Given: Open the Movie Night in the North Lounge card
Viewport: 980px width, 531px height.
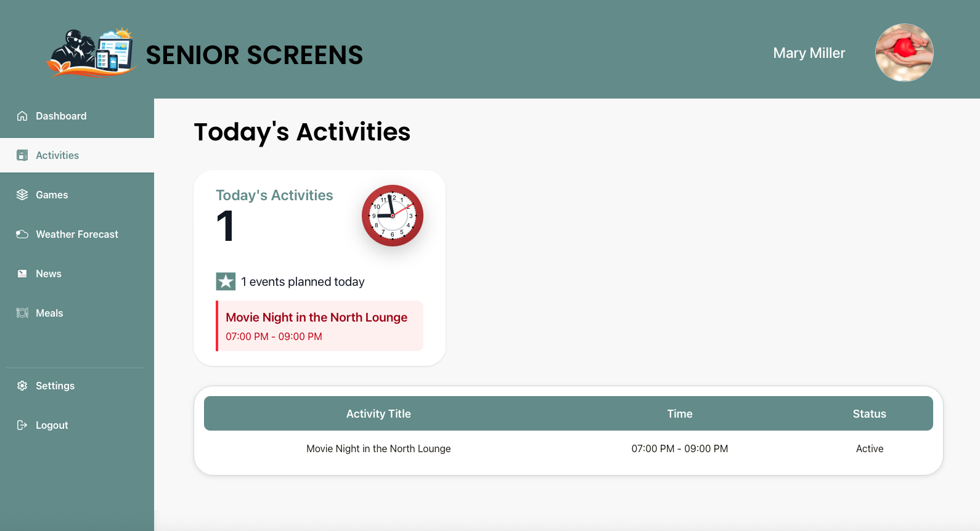Looking at the screenshot, I should 319,326.
